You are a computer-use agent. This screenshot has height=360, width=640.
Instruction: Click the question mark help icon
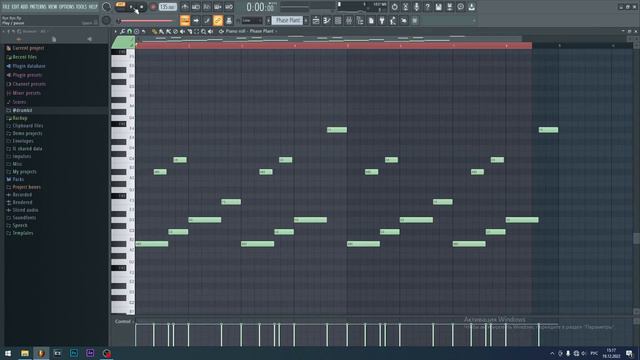[427, 7]
